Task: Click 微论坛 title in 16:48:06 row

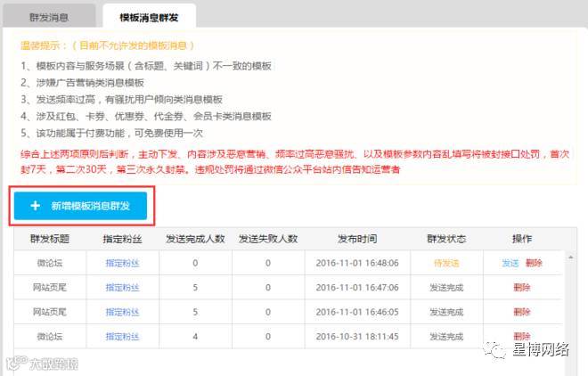Action: pyautogui.click(x=50, y=263)
